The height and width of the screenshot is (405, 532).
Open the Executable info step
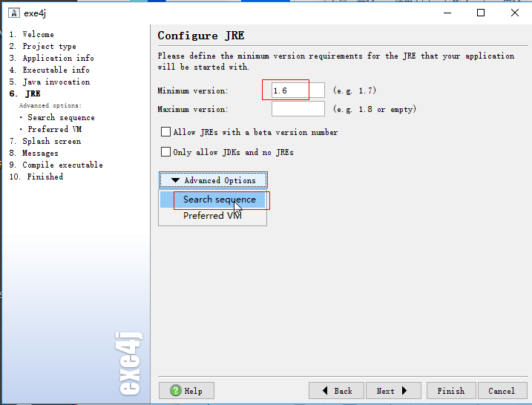56,70
